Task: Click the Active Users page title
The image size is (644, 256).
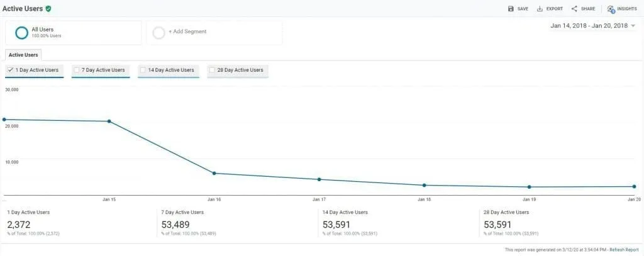Action: point(23,9)
